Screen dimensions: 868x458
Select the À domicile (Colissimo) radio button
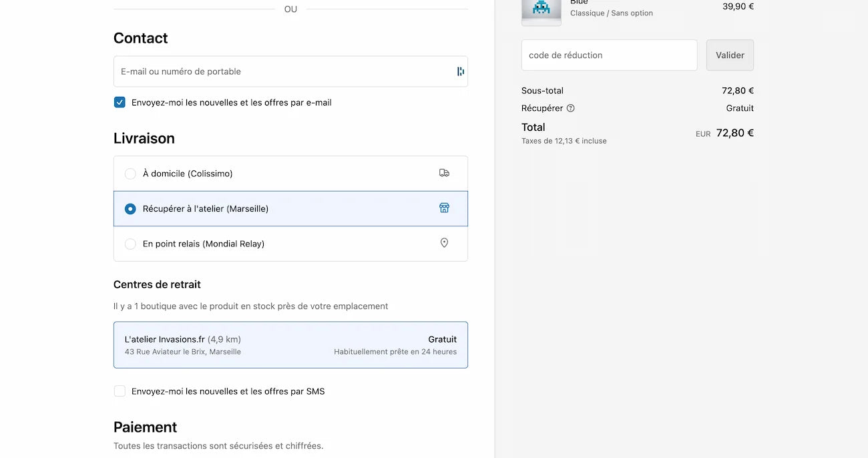pos(130,174)
